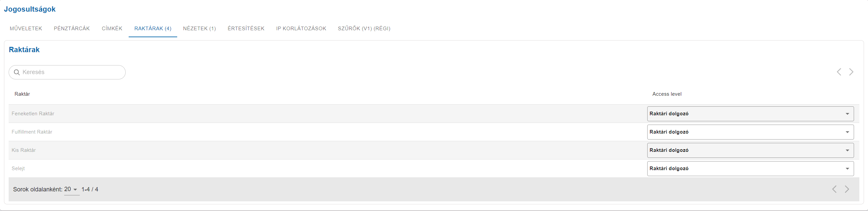Open access level dropdown for Fulfillment Raktár
868x211 pixels.
[750, 132]
